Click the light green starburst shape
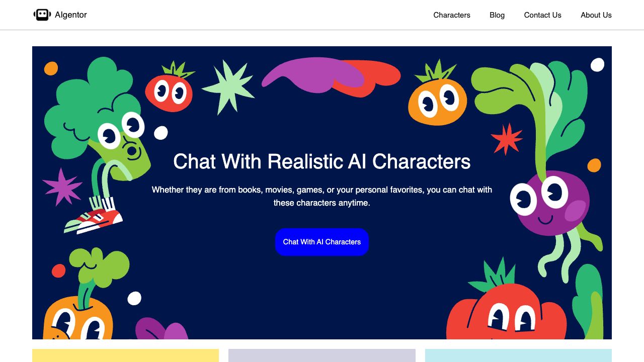 click(x=227, y=86)
